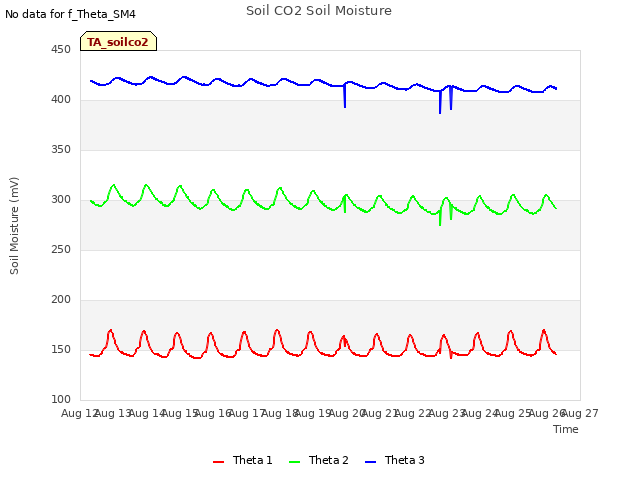This screenshot has width=640, height=480.
Task: Click the 350 y-axis tick label
Action: point(61,150)
